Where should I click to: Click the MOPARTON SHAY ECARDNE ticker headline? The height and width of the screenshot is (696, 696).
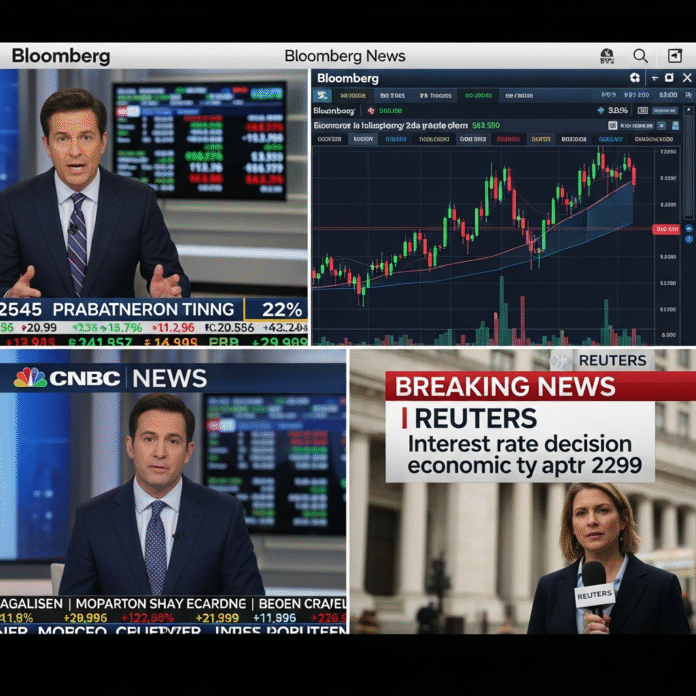pos(161,604)
